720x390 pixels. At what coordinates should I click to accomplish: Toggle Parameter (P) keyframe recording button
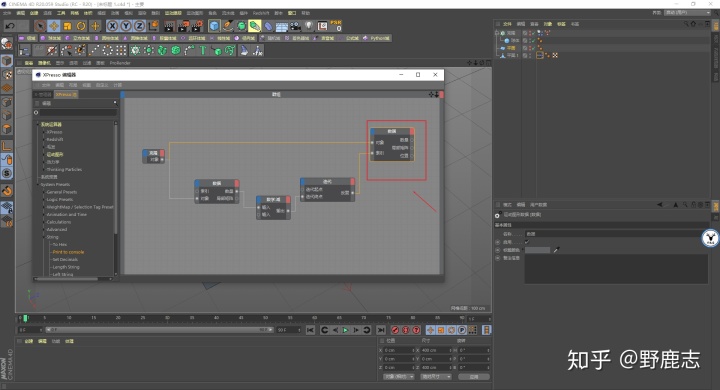462,330
